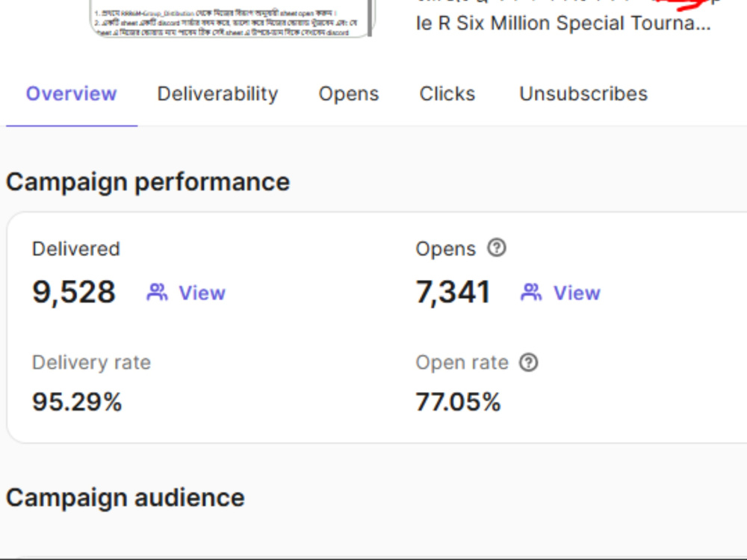Open the Opens tab

pyautogui.click(x=349, y=94)
